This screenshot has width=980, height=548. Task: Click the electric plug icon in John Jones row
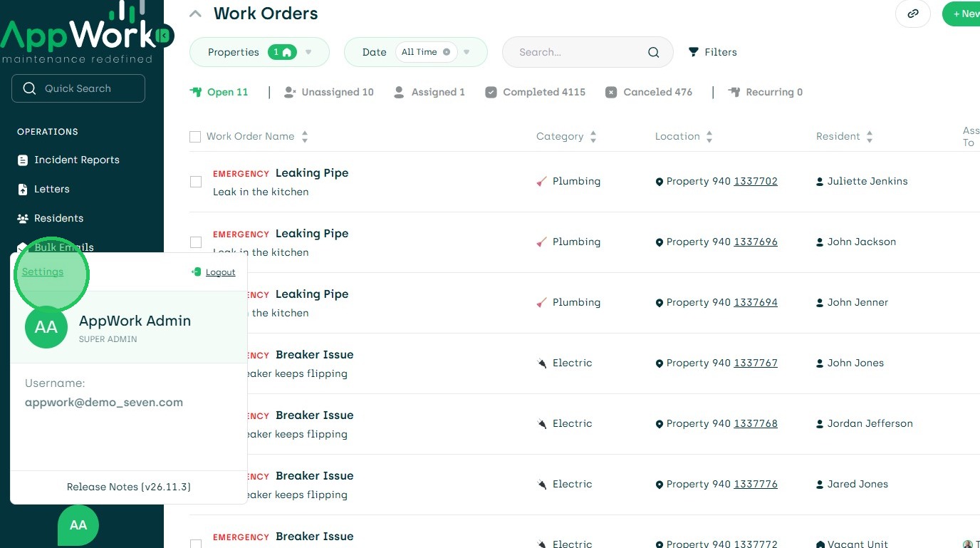542,363
